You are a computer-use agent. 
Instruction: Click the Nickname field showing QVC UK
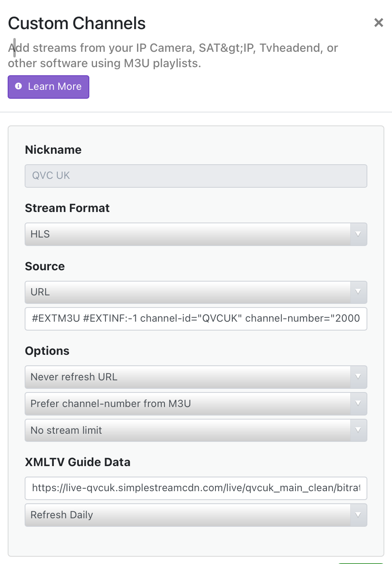click(196, 176)
